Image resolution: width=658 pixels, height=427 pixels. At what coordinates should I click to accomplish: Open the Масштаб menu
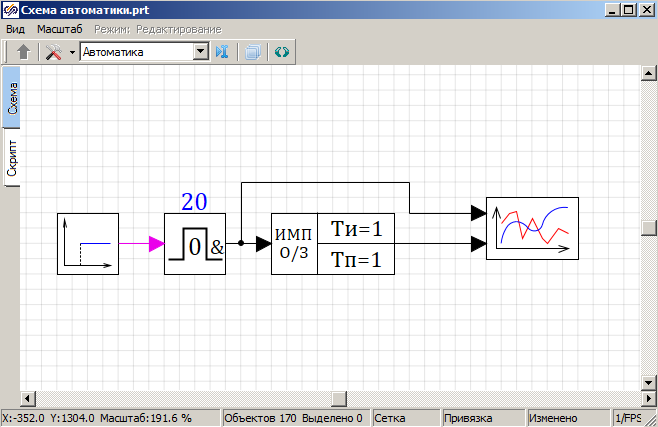pos(60,29)
